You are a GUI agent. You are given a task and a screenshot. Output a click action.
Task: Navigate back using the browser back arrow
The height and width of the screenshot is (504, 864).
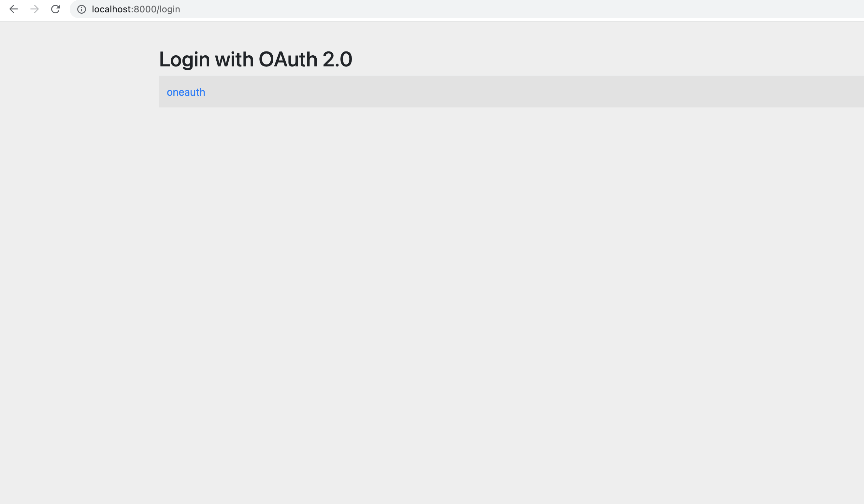(14, 9)
